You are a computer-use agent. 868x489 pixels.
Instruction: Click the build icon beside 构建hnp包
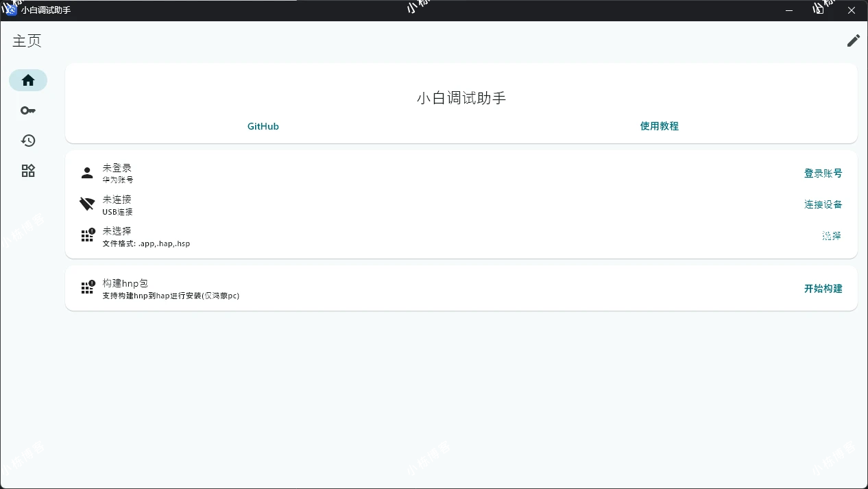point(87,288)
